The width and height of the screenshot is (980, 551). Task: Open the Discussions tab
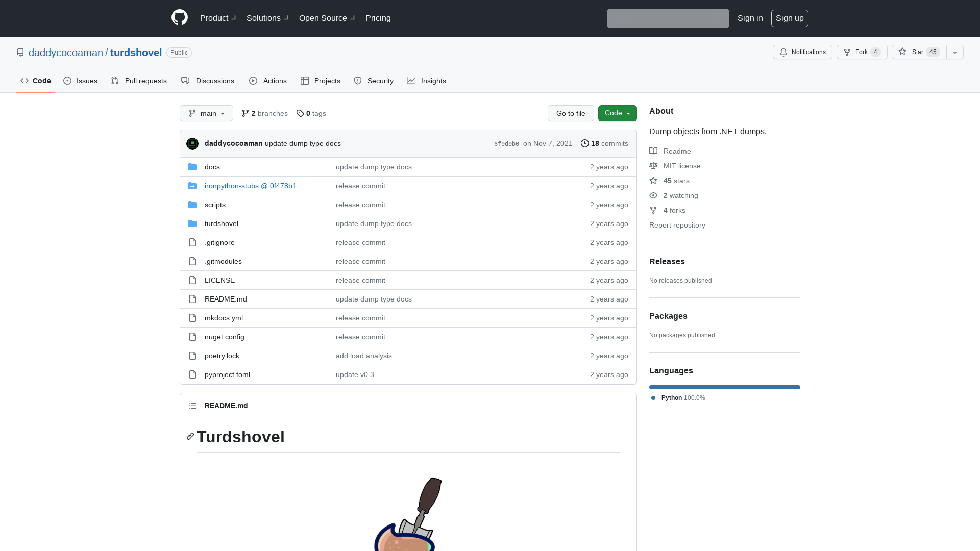coord(208,81)
